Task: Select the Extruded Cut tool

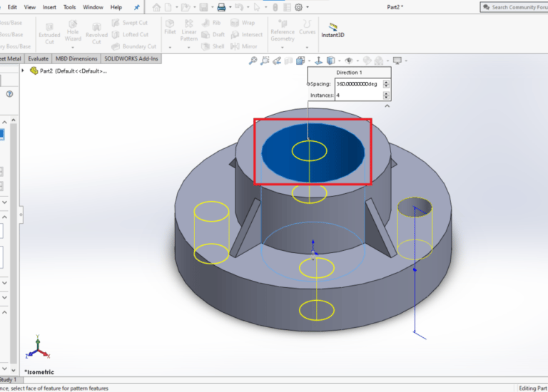Action: (49, 33)
